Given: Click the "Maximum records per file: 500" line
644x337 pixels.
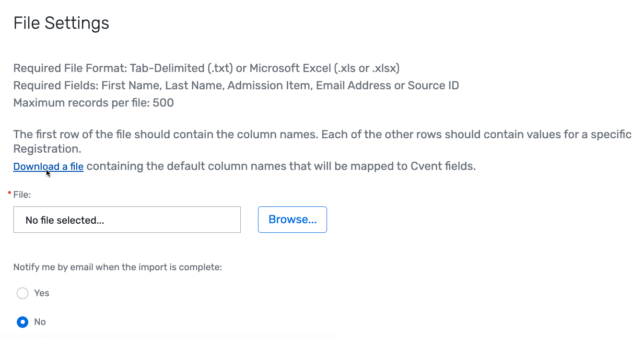Looking at the screenshot, I should pyautogui.click(x=94, y=103).
